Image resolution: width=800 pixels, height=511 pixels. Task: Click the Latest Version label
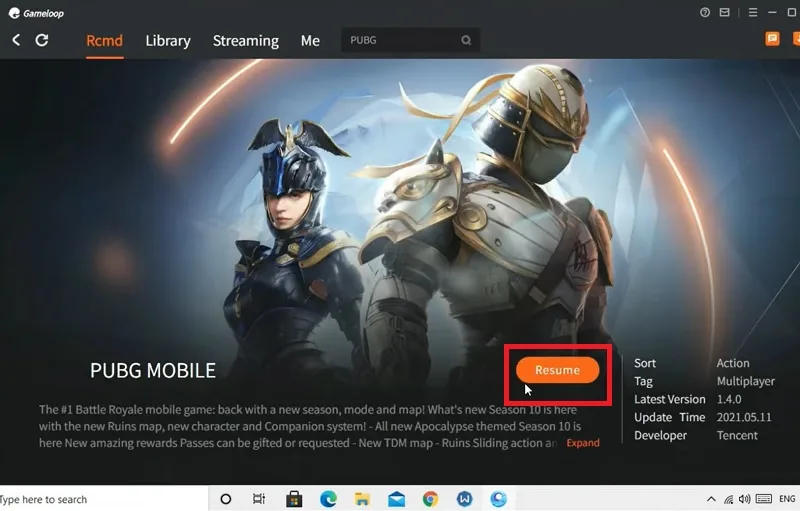669,399
